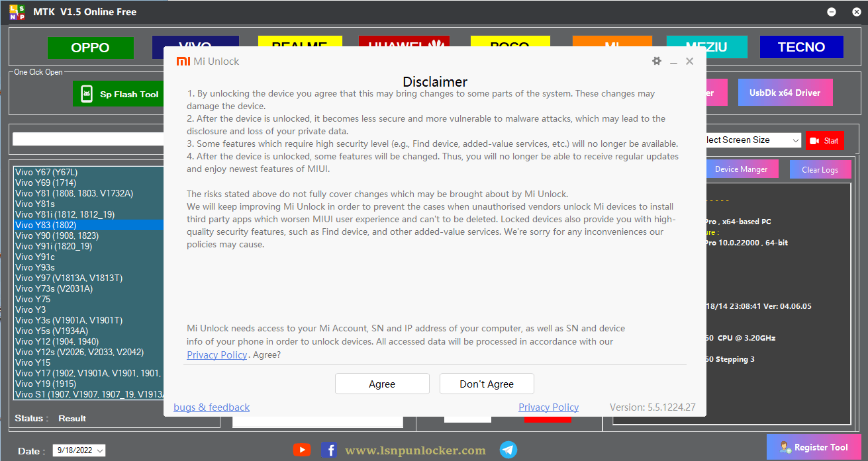This screenshot has width=868, height=461.
Task: Open the YouTube channel icon
Action: click(x=302, y=450)
